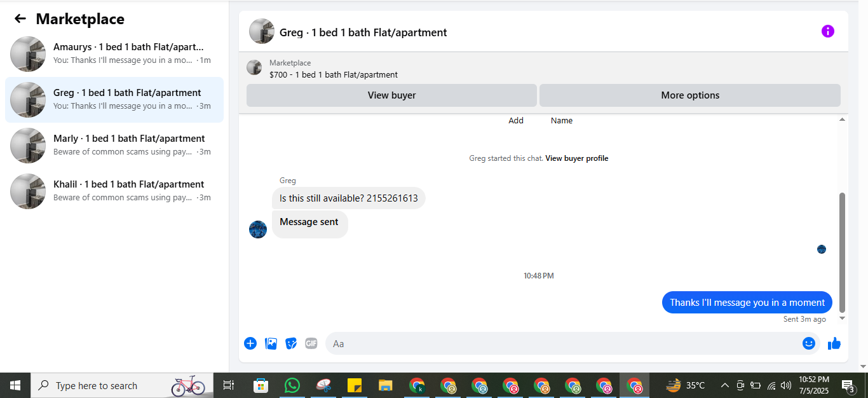This screenshot has width=868, height=398.
Task: Open Snipping Tool from the taskbar
Action: pyautogui.click(x=324, y=385)
